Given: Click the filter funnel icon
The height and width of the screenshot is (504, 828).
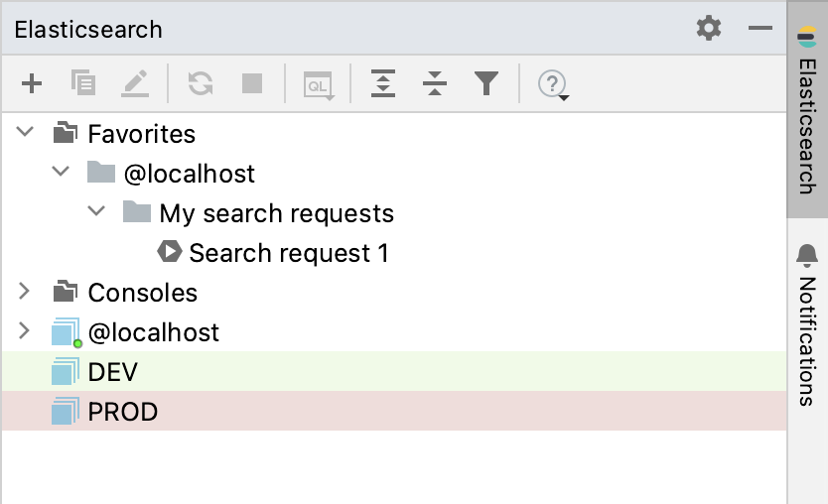Looking at the screenshot, I should (486, 83).
